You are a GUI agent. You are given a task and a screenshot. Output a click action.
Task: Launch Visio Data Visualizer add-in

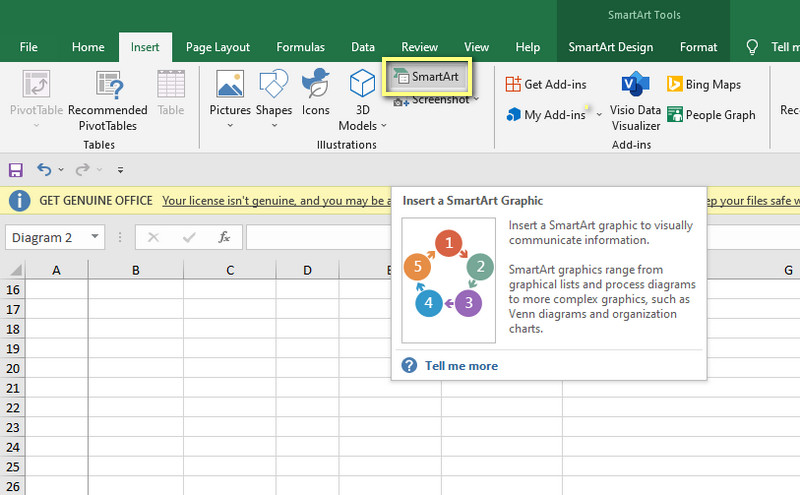pos(635,101)
